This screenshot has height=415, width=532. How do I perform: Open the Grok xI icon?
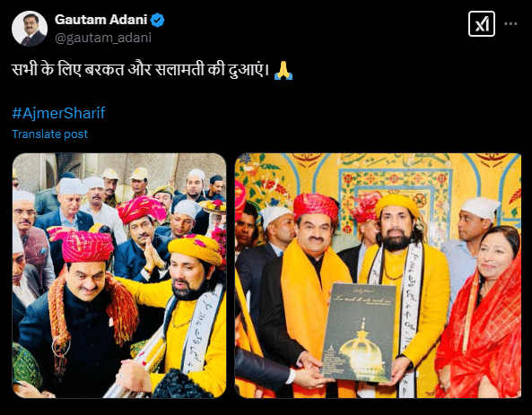point(482,23)
